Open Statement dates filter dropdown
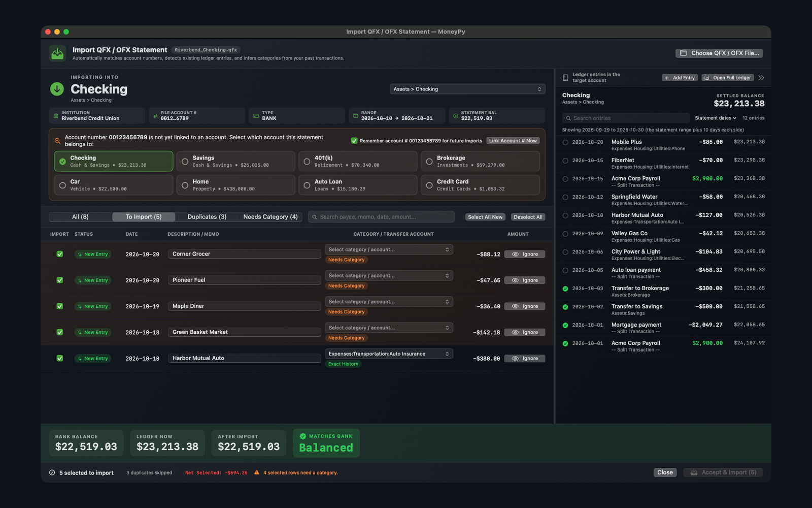This screenshot has width=812, height=508. (716, 118)
